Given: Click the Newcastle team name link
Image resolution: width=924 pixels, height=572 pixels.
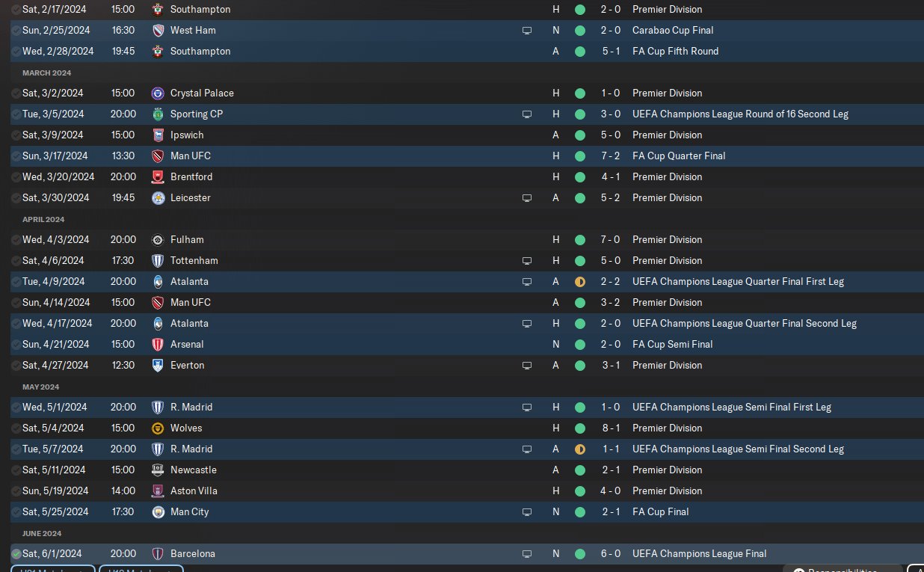Looking at the screenshot, I should (x=194, y=470).
